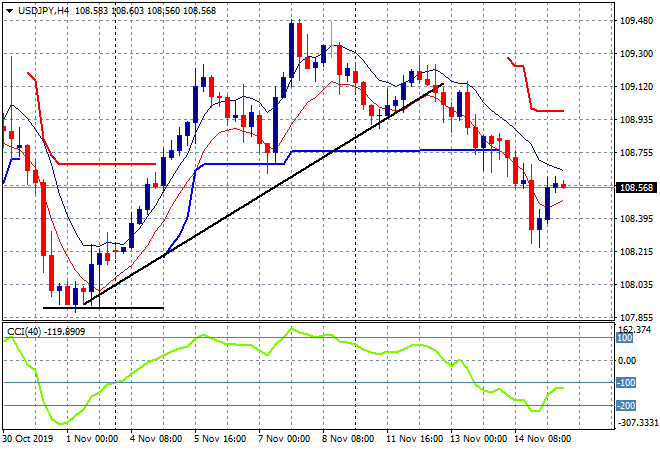Click the CCI 0.00 axis label
Image resolution: width=660 pixels, height=450 pixels.
[x=627, y=360]
